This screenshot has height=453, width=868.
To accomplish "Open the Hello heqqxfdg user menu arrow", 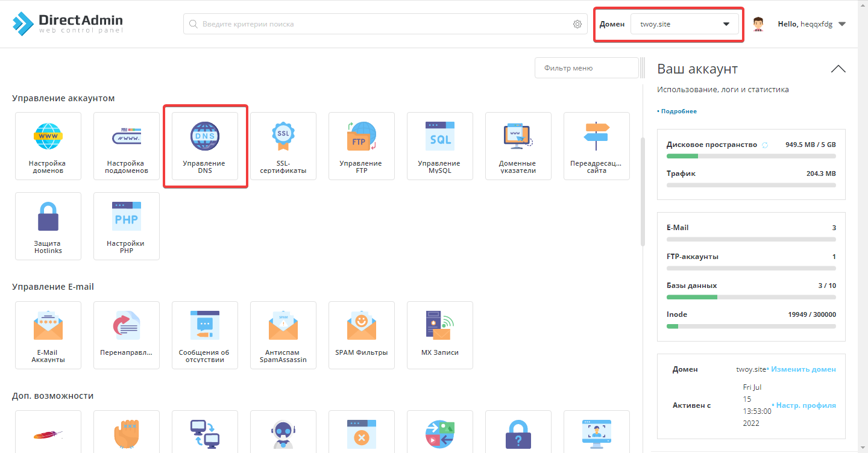I will click(842, 24).
